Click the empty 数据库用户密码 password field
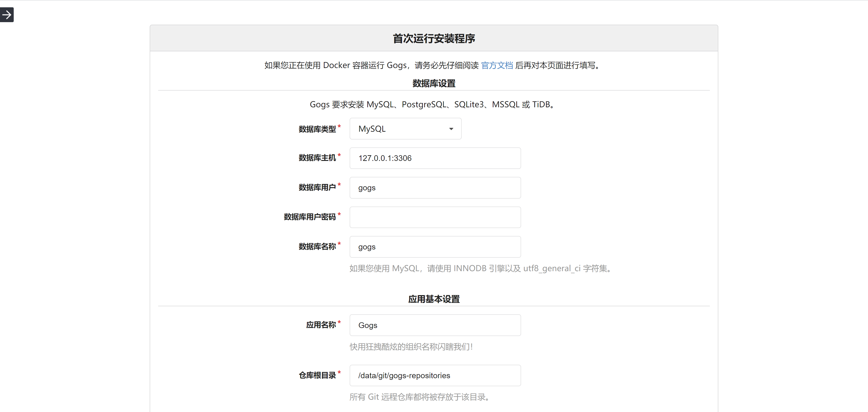This screenshot has width=868, height=412. point(435,218)
